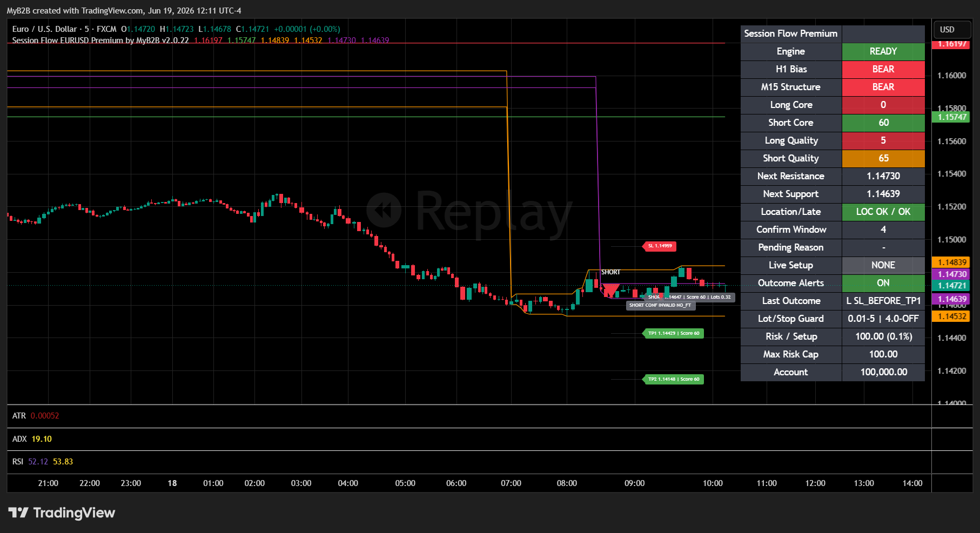Click the 1.14200 price scale label
The width and height of the screenshot is (980, 533).
[952, 371]
